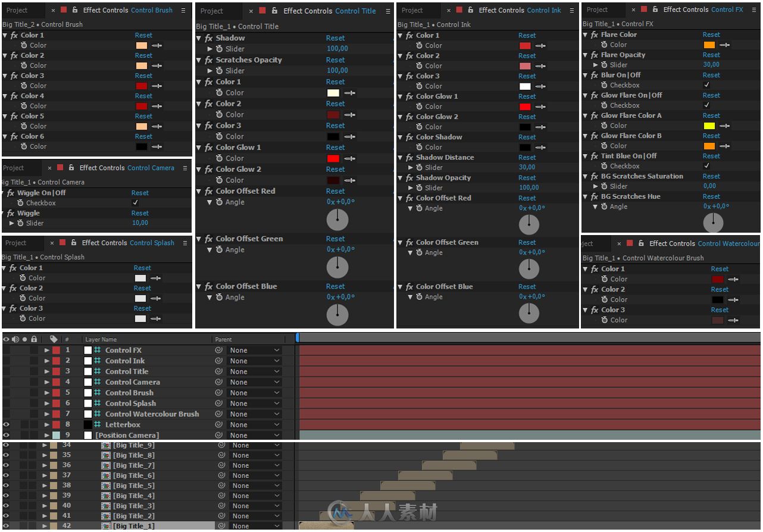Click the lock icon in the Control Title panel header

[x=275, y=11]
